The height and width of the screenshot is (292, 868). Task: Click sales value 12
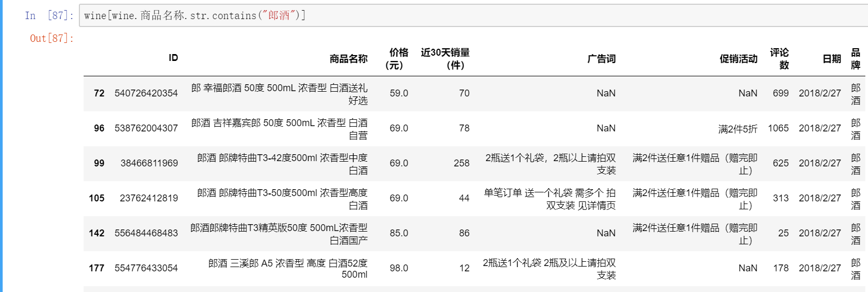point(464,268)
